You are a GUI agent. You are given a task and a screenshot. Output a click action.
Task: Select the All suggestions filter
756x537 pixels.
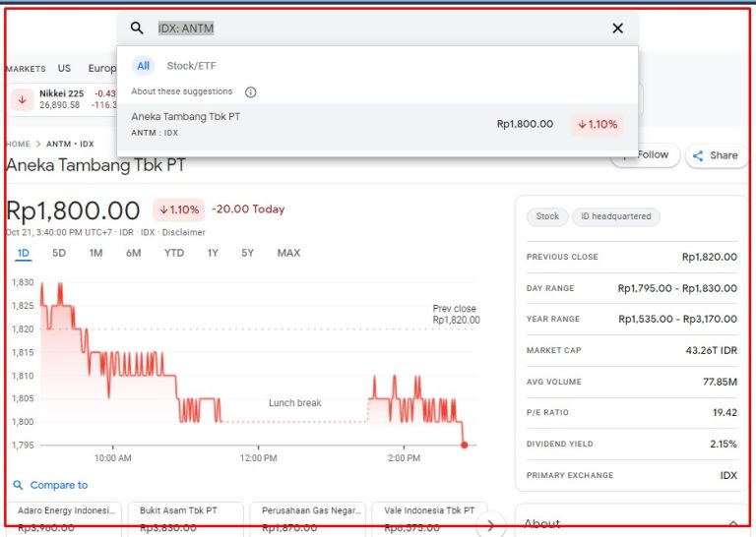pos(143,66)
